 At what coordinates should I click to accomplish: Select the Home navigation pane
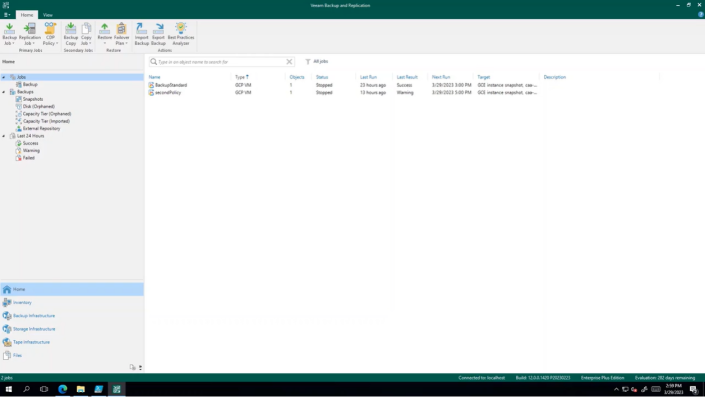click(72, 289)
